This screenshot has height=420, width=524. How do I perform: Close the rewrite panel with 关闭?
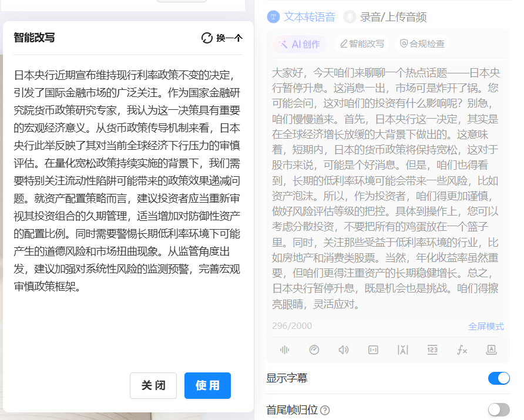(153, 386)
